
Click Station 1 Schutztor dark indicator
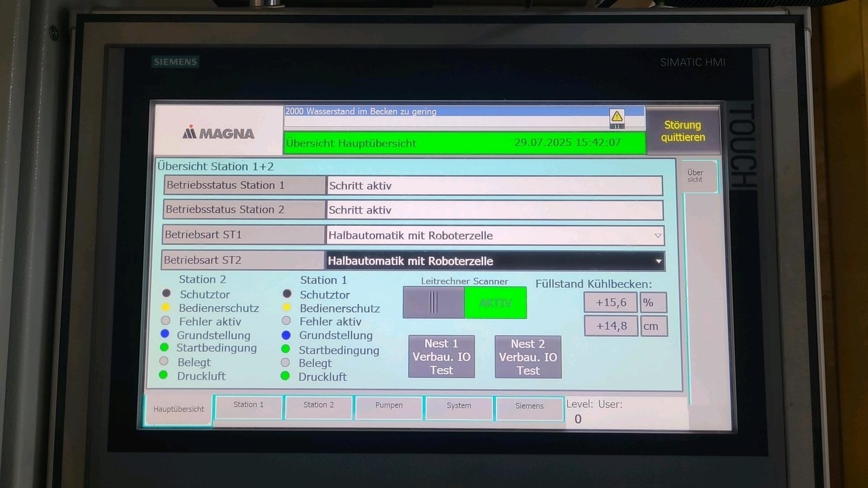287,294
